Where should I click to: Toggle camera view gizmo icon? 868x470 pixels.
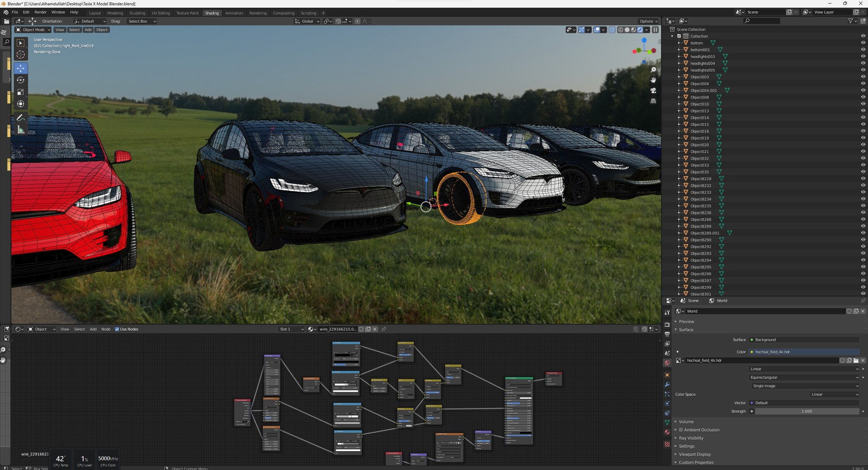[653, 90]
